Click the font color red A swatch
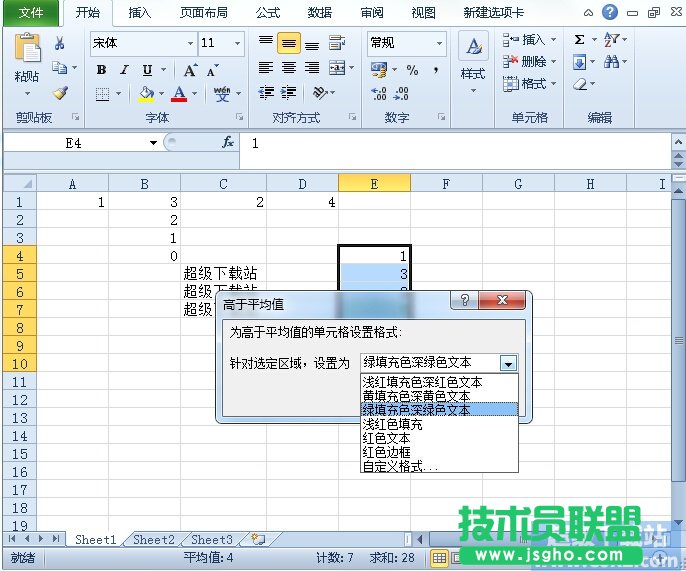Viewport: 686px width, 571px height. coord(179,94)
